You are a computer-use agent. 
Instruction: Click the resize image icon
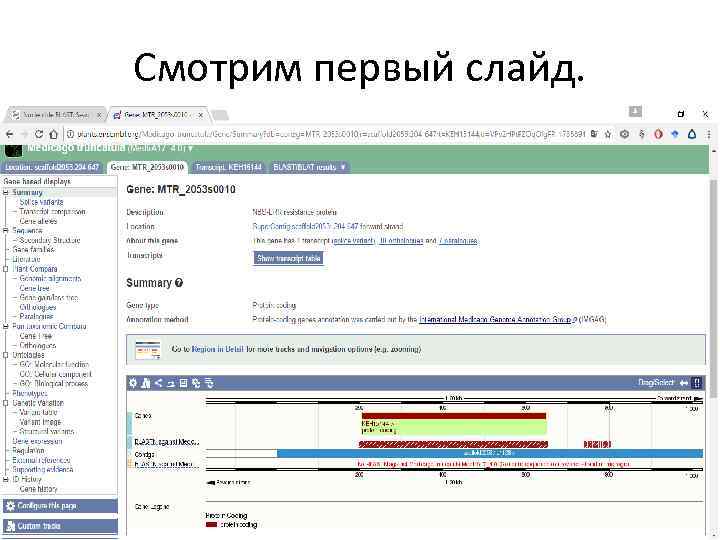tap(171, 383)
